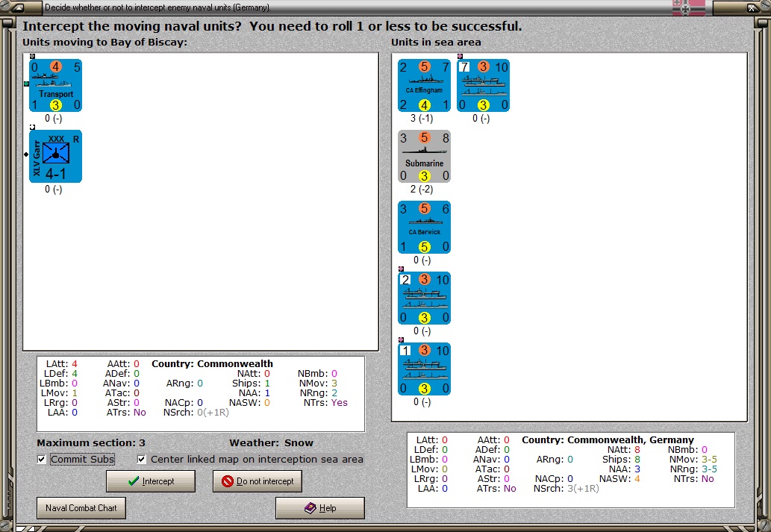This screenshot has width=771, height=532.
Task: Click the 'NASW: 4' stat in right panel
Action: click(619, 479)
